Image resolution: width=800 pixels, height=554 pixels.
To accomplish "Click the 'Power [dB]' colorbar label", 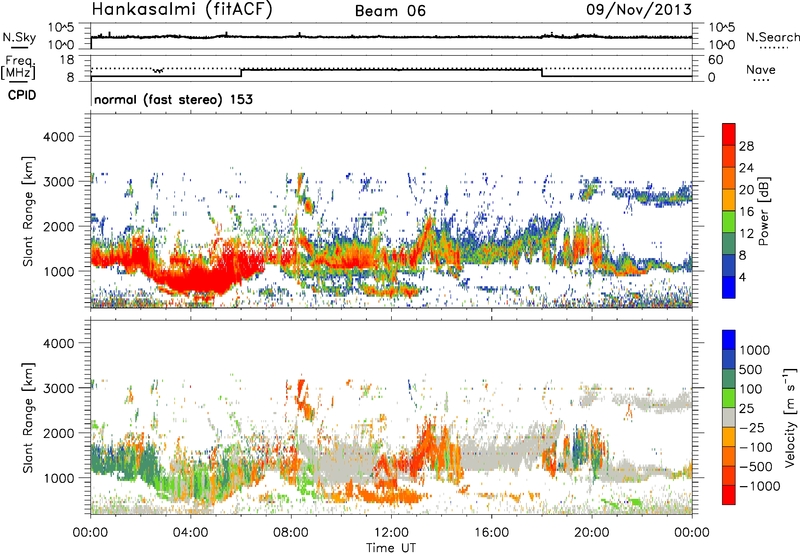I will pos(763,211).
